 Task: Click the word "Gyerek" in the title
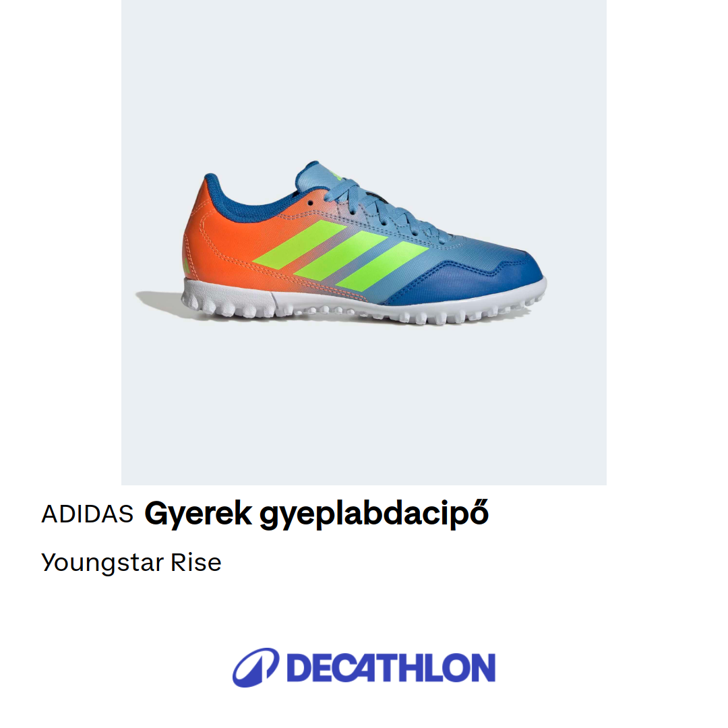pos(198,514)
